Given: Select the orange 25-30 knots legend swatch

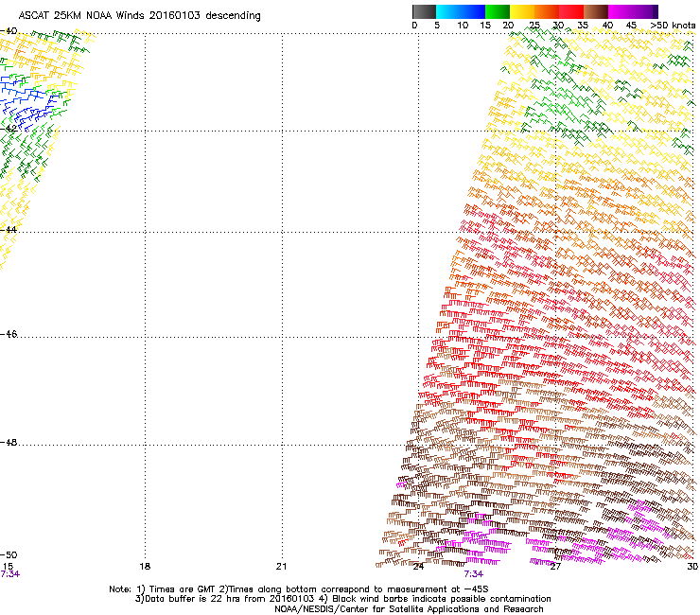Looking at the screenshot, I should coord(547,11).
